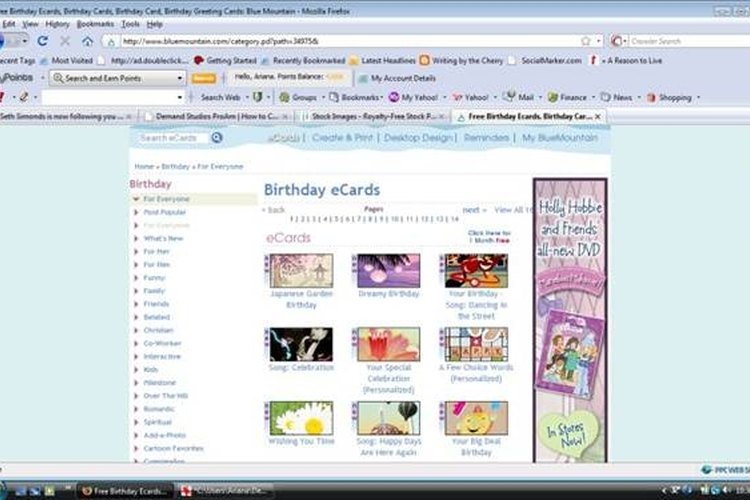The image size is (750, 500).
Task: Click the Getting Started bookmark
Action: tap(225, 61)
